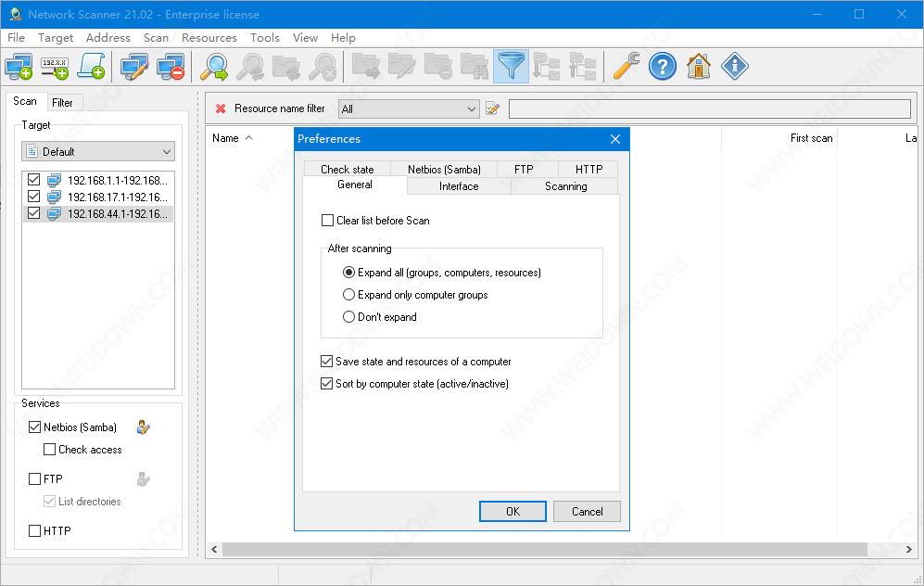924x586 pixels.
Task: Open the HTTP preferences tab
Action: [589, 169]
